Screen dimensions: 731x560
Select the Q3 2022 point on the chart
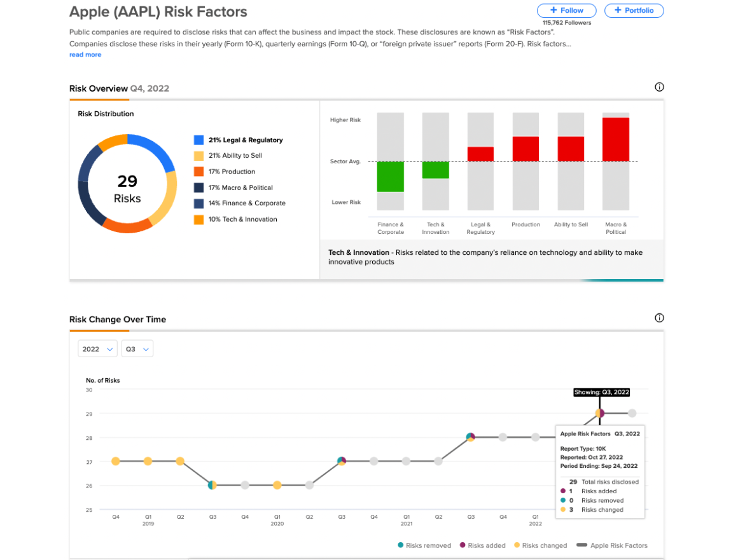point(599,413)
